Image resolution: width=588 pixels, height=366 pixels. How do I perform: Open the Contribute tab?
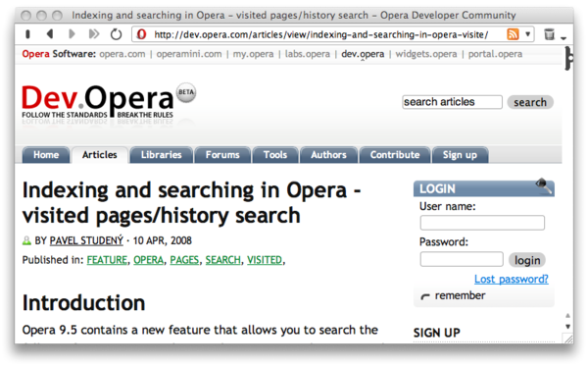[x=395, y=155]
